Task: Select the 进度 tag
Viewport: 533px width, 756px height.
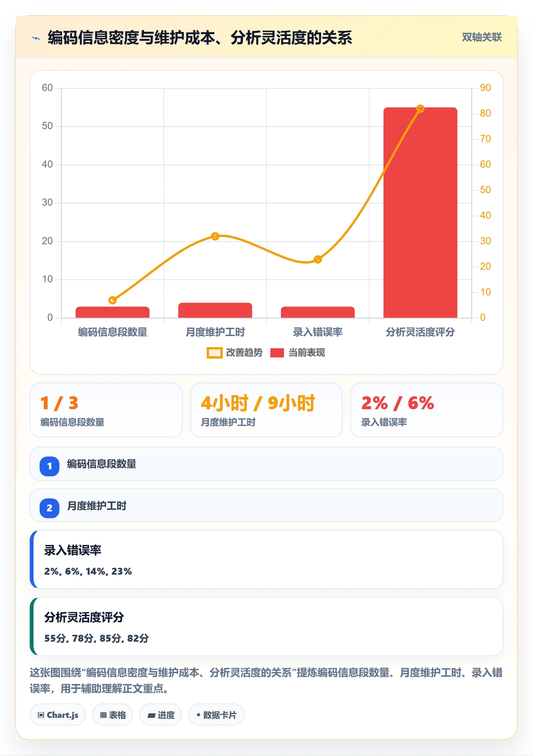Action: coord(161,715)
